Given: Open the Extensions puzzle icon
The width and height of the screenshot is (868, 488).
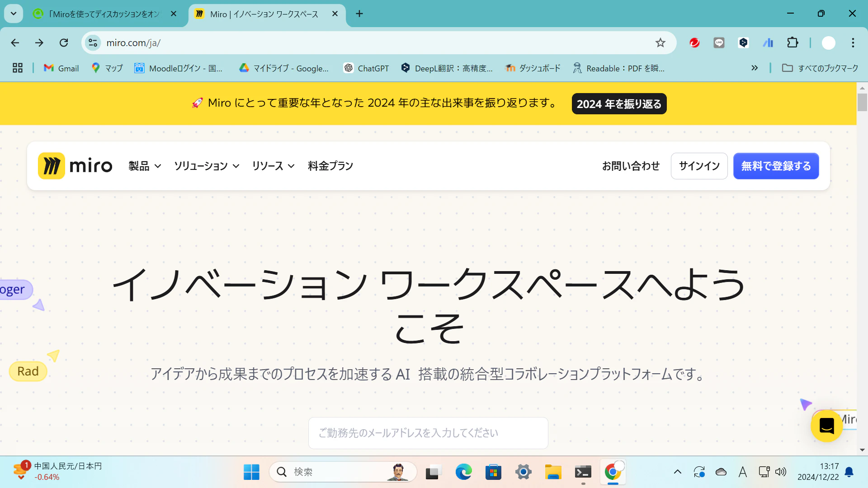Looking at the screenshot, I should pyautogui.click(x=793, y=43).
